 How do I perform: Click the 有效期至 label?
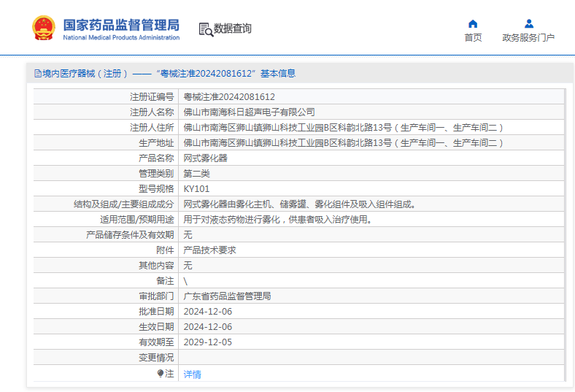[156, 342]
